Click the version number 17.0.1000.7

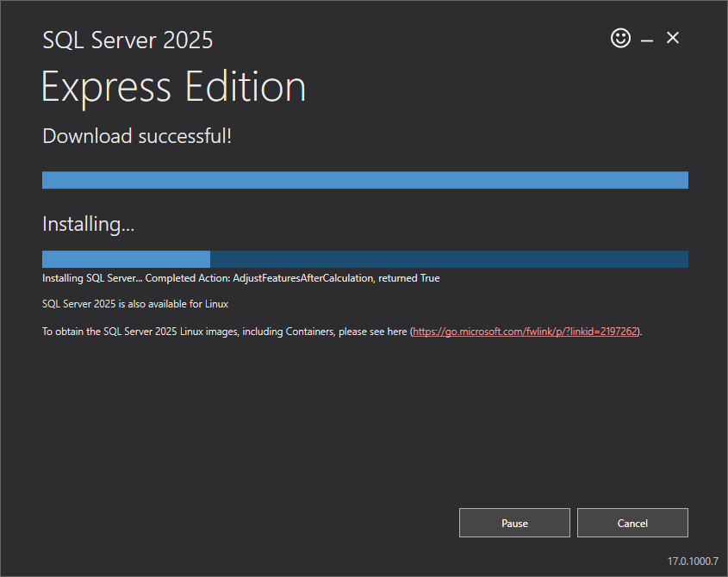coord(692,561)
